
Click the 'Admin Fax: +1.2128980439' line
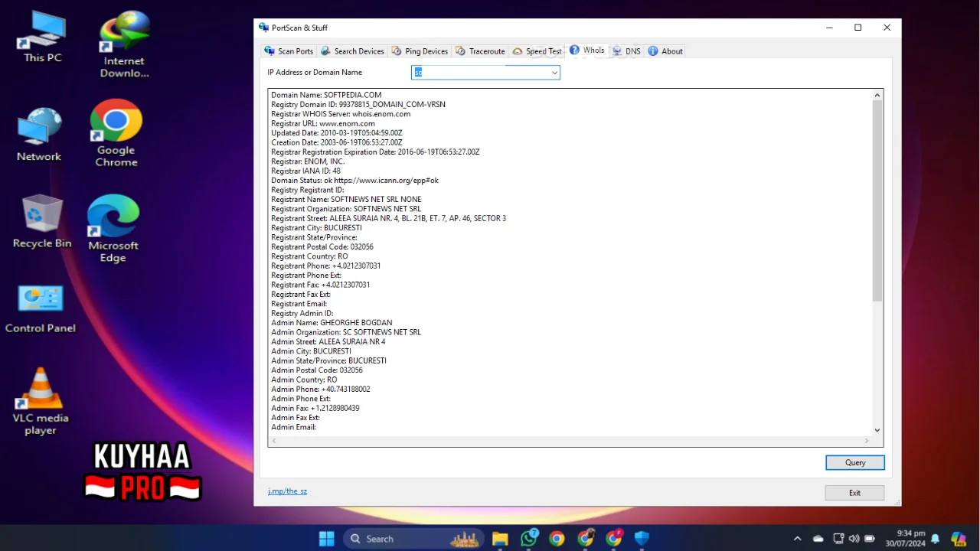(x=315, y=409)
